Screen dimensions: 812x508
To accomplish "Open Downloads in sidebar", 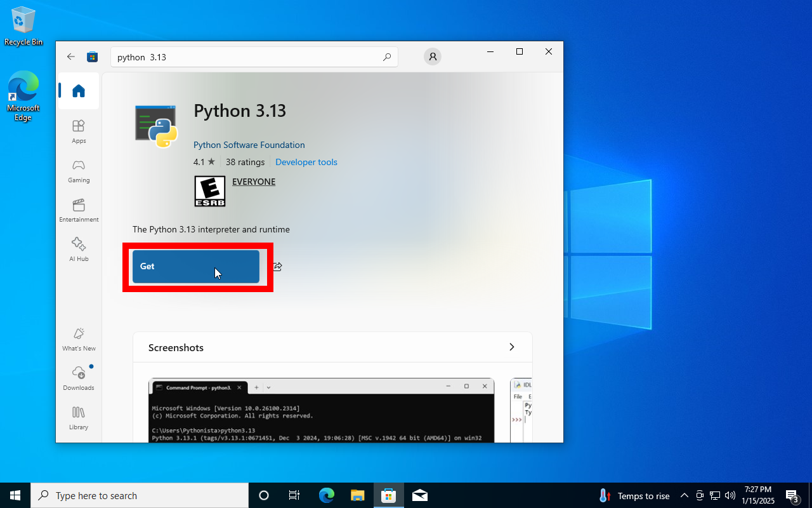I will (x=79, y=378).
